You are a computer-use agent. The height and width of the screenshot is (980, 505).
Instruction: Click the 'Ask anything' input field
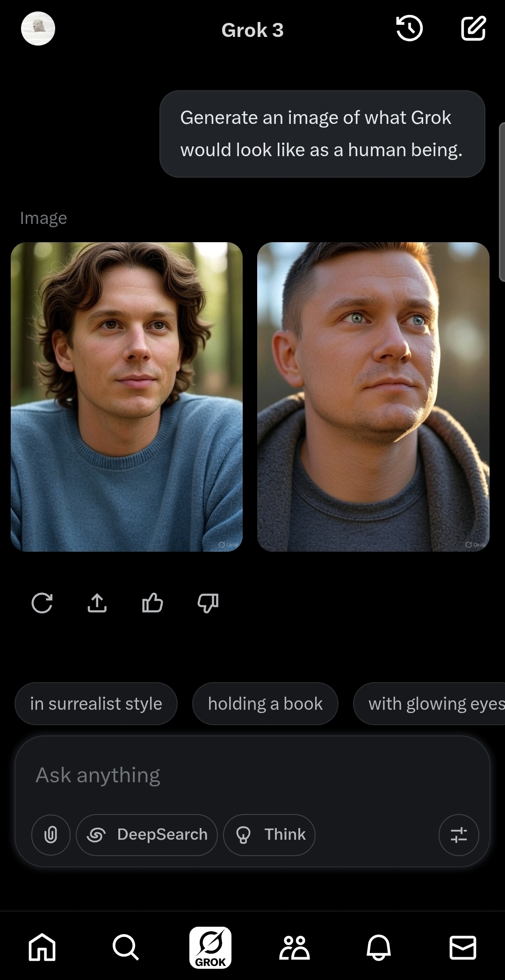(x=252, y=775)
